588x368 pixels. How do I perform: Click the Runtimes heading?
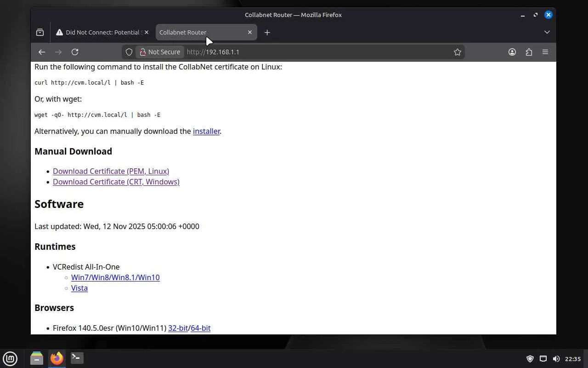[55, 247]
